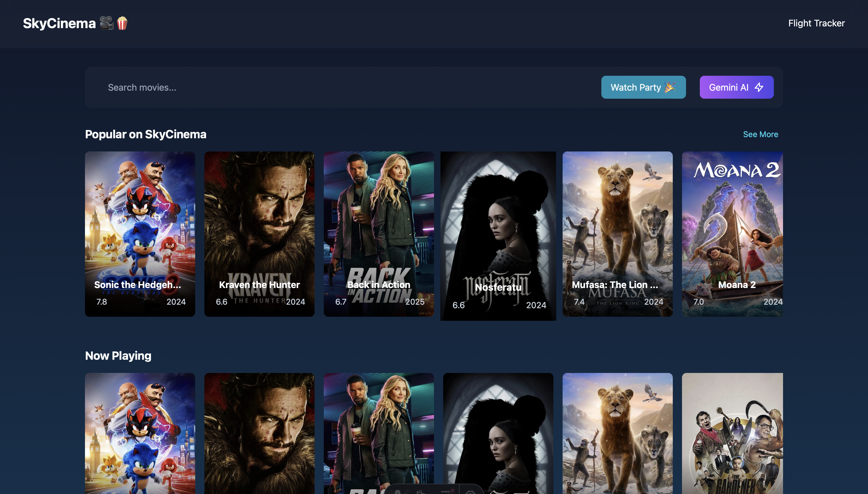
Task: Click the popcorn icon in the header
Action: (122, 23)
